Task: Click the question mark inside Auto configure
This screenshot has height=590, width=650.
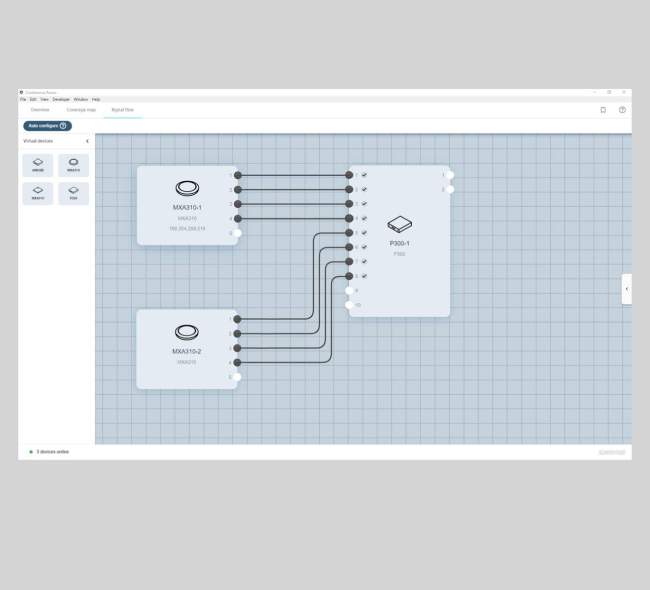Action: pyautogui.click(x=63, y=126)
